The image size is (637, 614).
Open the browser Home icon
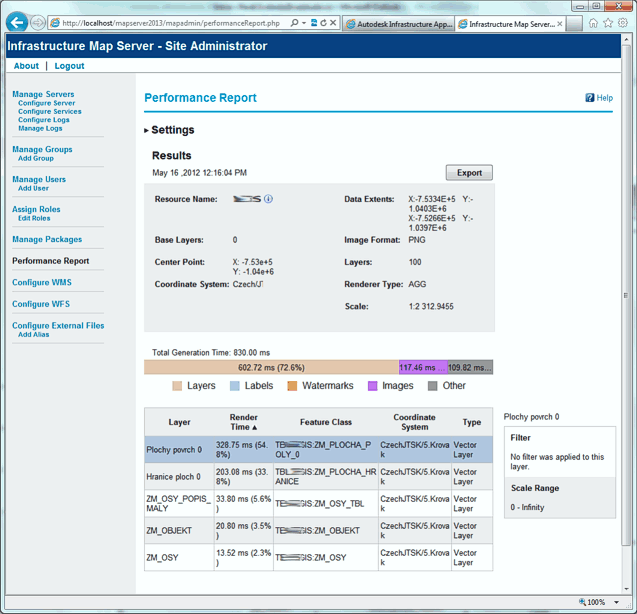coord(593,23)
